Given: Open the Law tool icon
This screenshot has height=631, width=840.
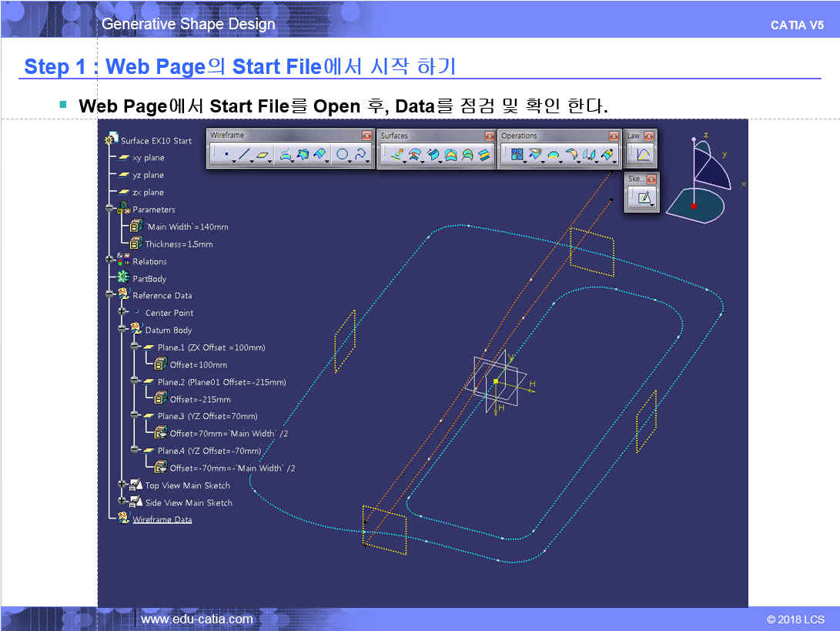Looking at the screenshot, I should point(643,155).
